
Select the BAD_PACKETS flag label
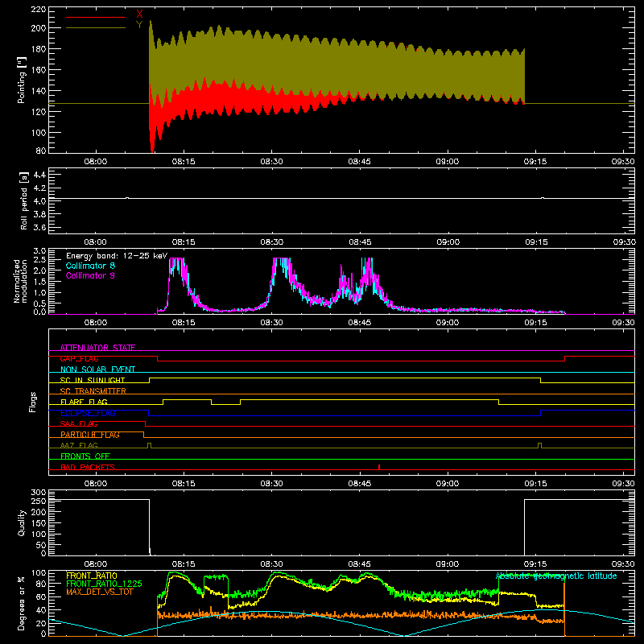(x=88, y=467)
